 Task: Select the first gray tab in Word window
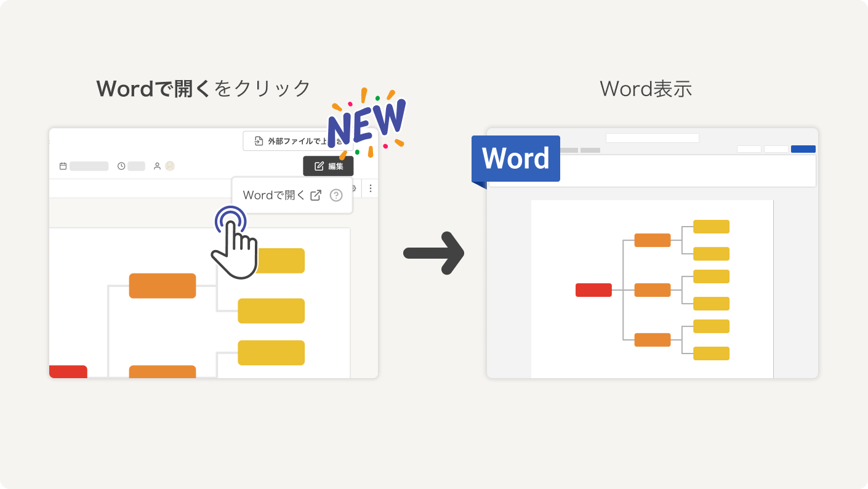click(x=569, y=150)
